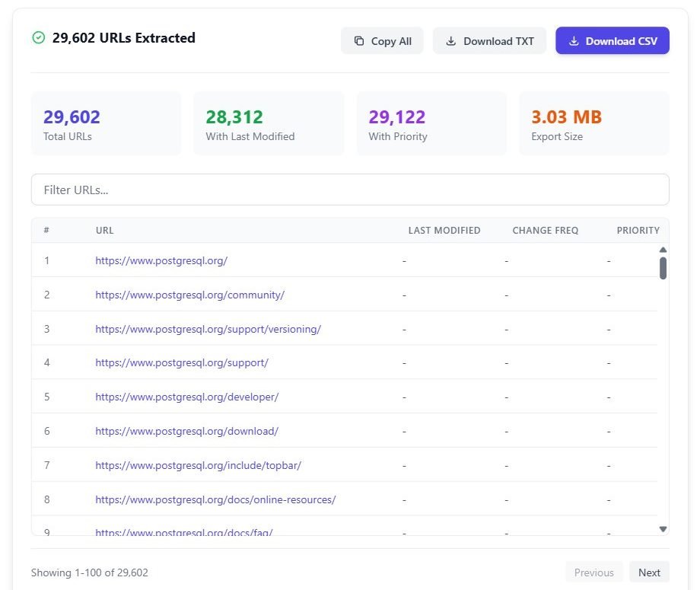Click the LAST MODIFIED column header

444,231
